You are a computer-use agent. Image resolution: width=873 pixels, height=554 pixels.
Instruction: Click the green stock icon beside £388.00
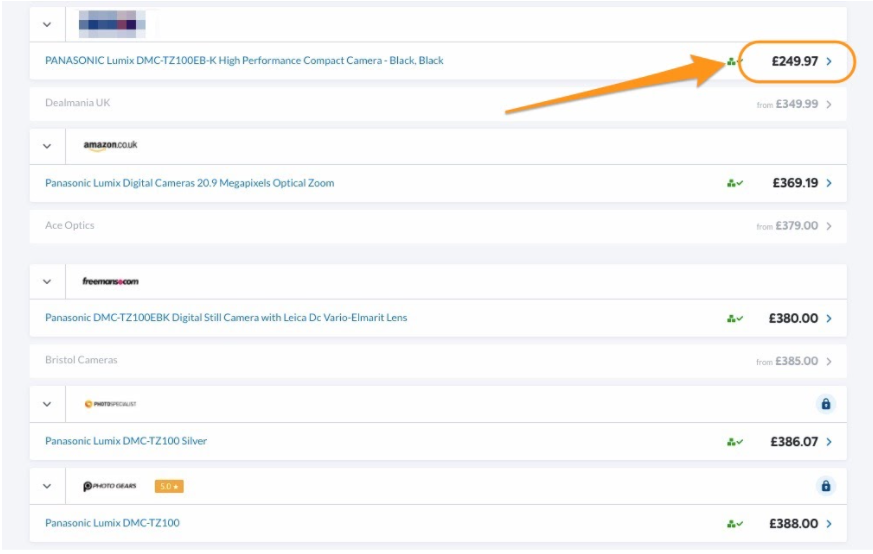(x=734, y=524)
